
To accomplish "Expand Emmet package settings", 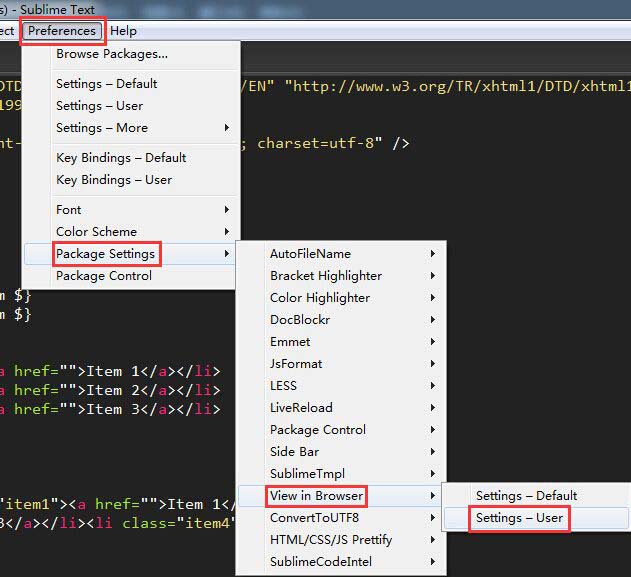I will click(341, 342).
